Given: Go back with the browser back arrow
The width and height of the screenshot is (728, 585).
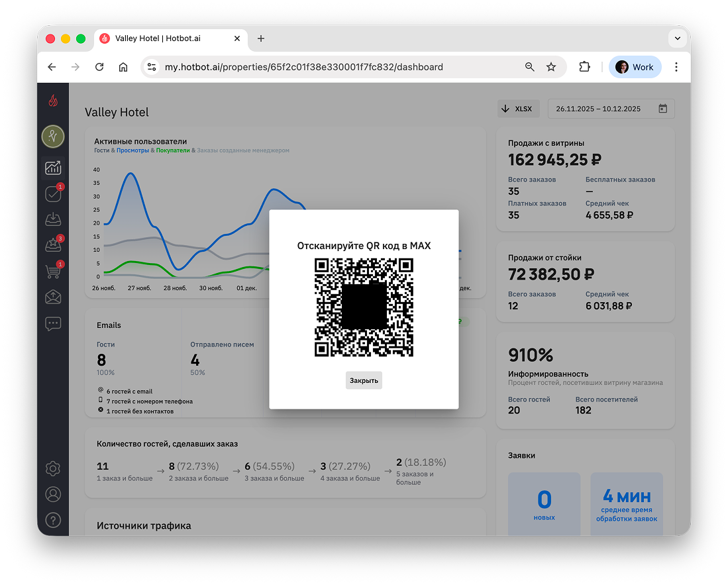Looking at the screenshot, I should point(52,67).
